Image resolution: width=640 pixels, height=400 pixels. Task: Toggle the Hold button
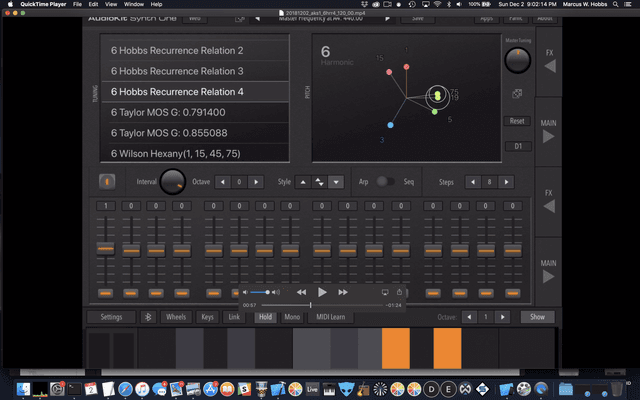pyautogui.click(x=265, y=317)
